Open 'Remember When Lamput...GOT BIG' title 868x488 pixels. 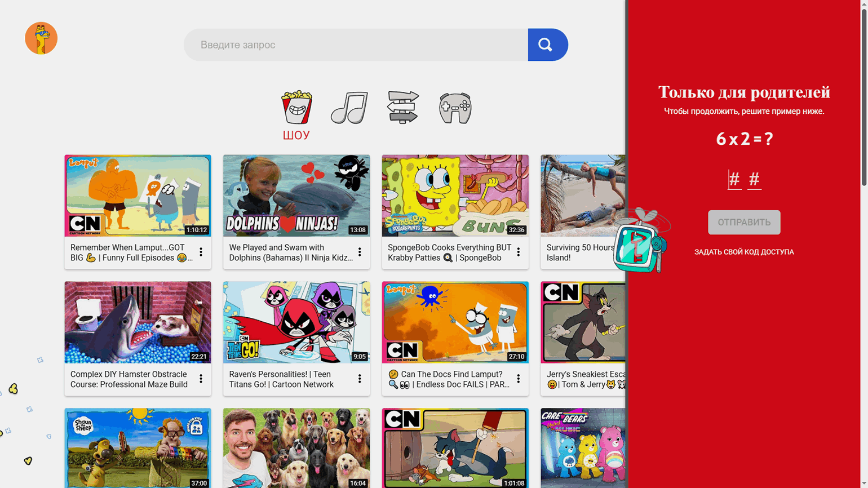(131, 252)
